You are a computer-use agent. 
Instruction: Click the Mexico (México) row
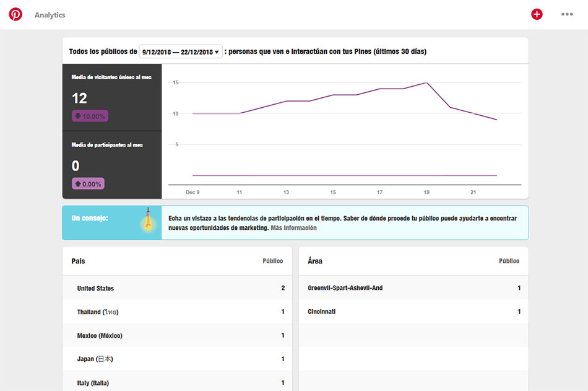point(177,335)
